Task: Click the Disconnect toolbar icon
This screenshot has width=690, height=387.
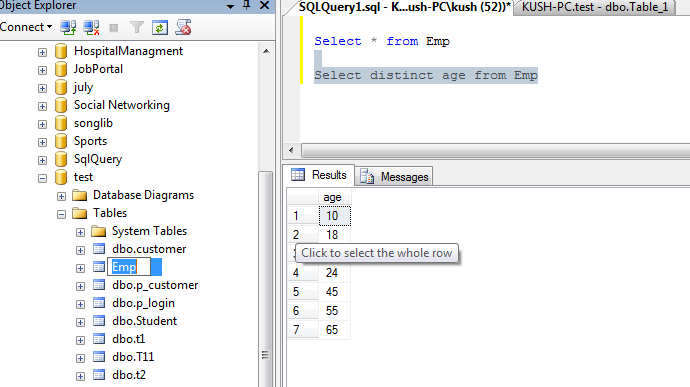Action: [x=92, y=28]
